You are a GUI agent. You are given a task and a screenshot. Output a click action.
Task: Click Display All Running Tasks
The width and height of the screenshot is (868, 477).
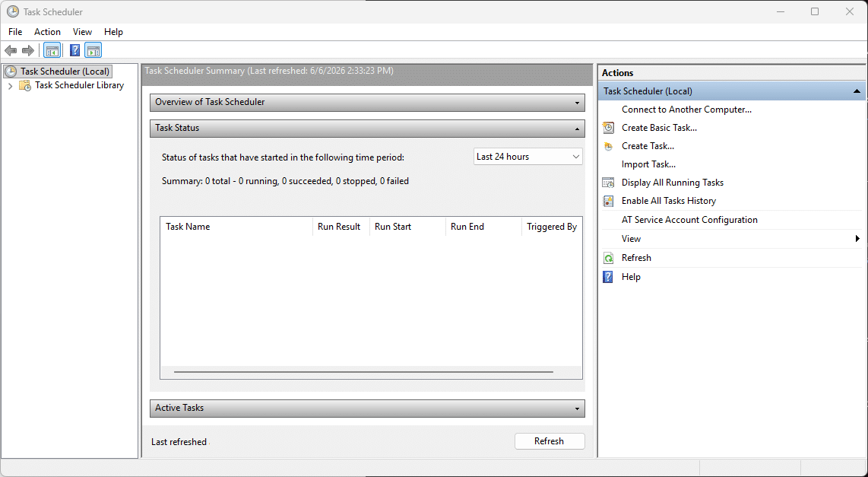coord(673,183)
